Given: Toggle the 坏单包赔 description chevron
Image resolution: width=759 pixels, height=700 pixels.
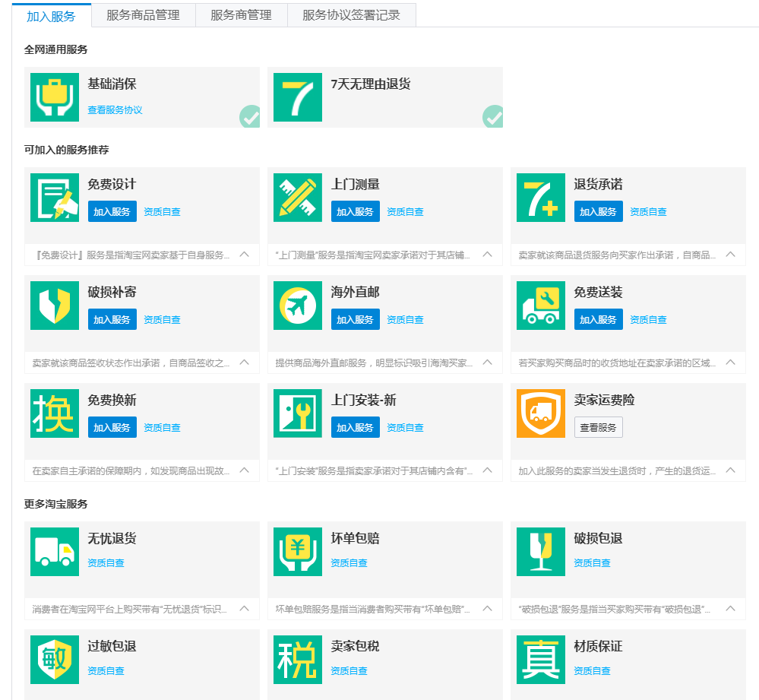Looking at the screenshot, I should coord(488,609).
